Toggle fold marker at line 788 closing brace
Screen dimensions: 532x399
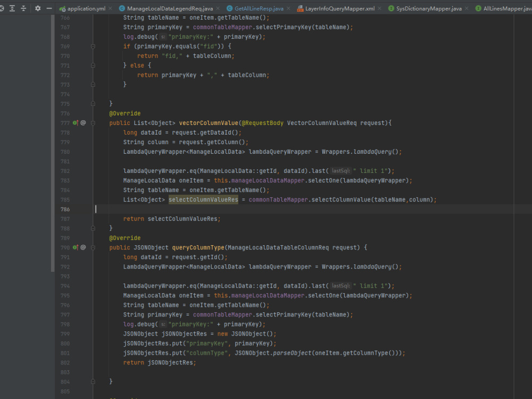93,228
